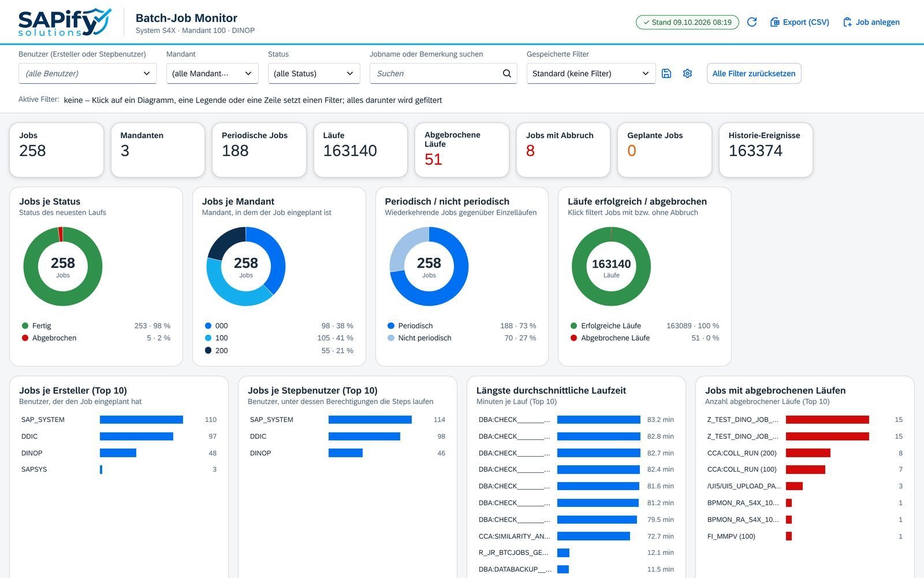Open the Benutzer dropdown
This screenshot has height=578, width=924.
point(87,73)
